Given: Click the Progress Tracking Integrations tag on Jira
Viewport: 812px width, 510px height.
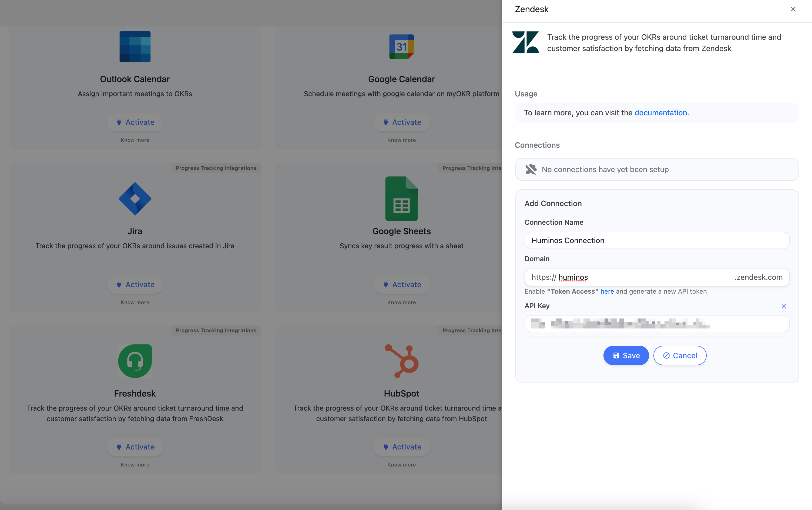Looking at the screenshot, I should pyautogui.click(x=216, y=168).
